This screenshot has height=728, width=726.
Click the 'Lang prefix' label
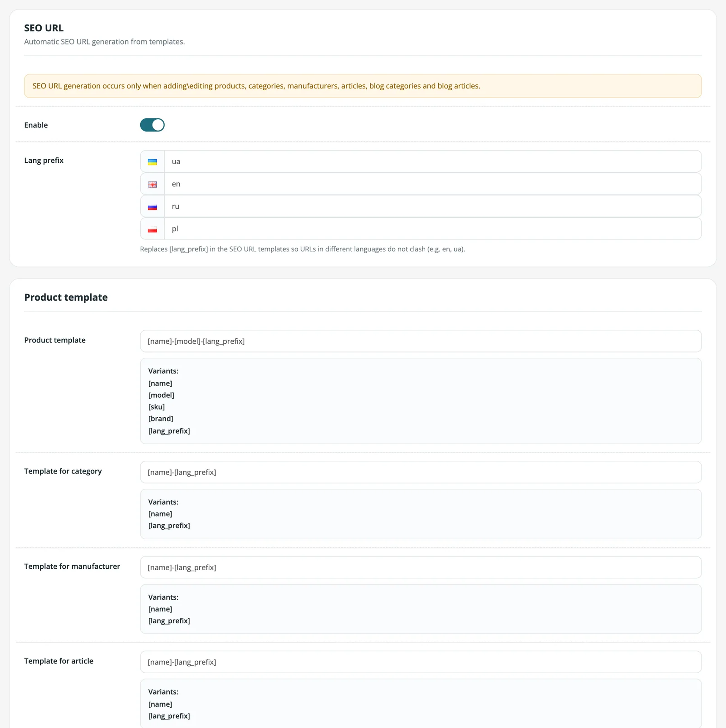[x=44, y=161]
